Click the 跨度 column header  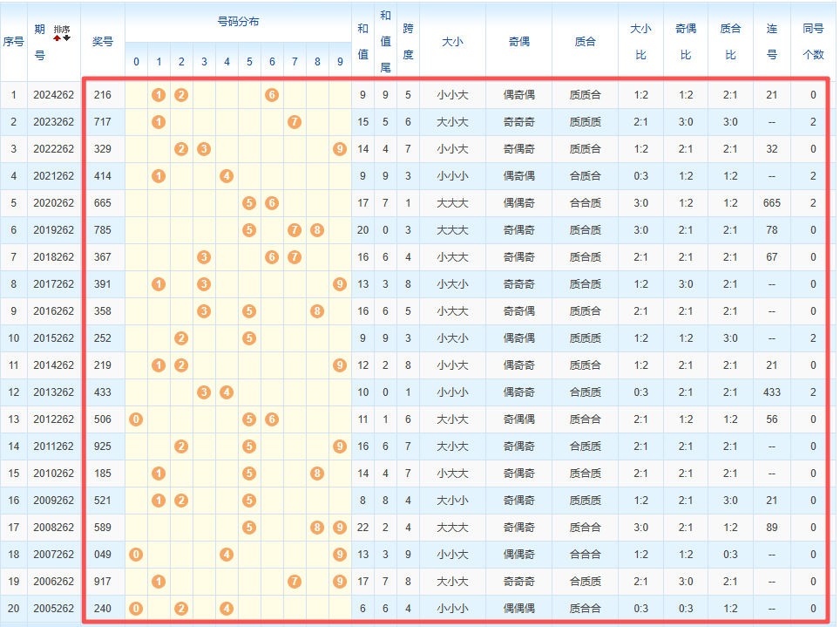click(408, 42)
